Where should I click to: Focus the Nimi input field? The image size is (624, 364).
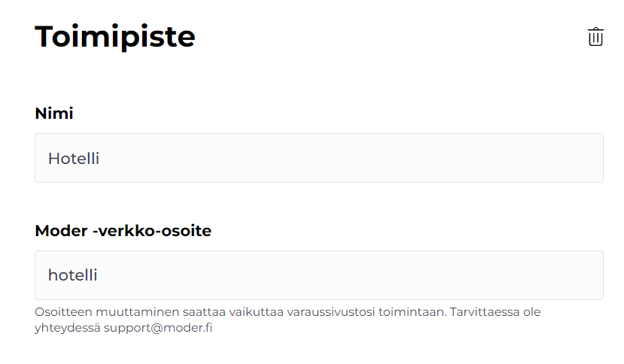point(318,158)
